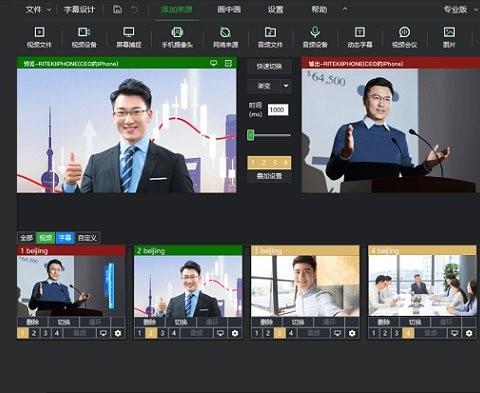Open the 设置 settings tab

pyautogui.click(x=275, y=9)
